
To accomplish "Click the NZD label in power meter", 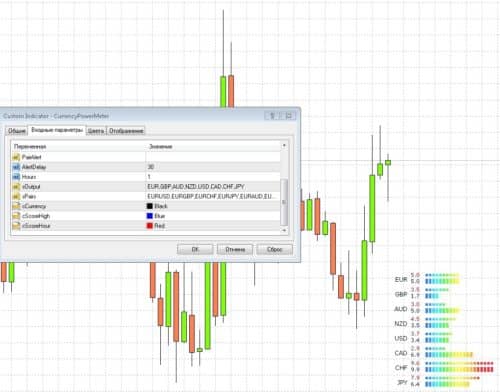I will [401, 324].
